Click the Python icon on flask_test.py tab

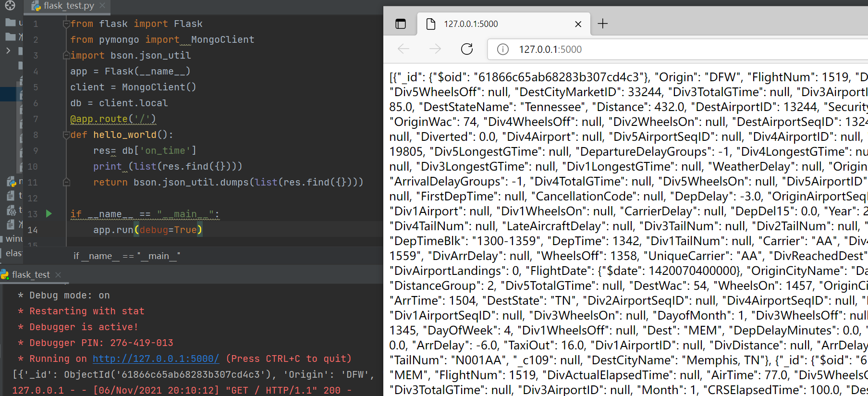pos(36,6)
